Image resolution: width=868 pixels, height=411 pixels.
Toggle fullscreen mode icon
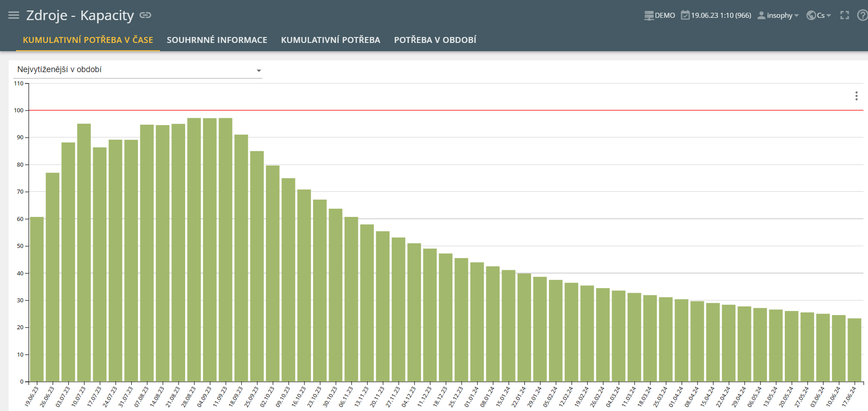point(845,16)
